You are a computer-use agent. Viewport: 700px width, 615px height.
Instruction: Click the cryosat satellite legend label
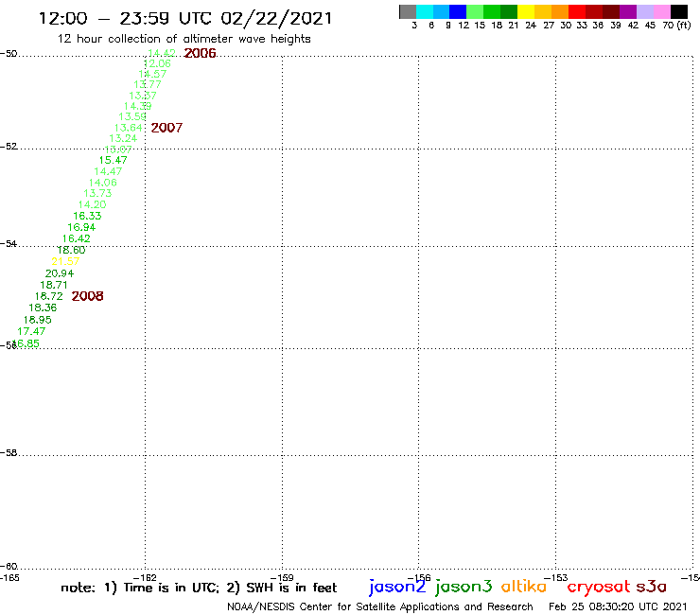(599, 587)
